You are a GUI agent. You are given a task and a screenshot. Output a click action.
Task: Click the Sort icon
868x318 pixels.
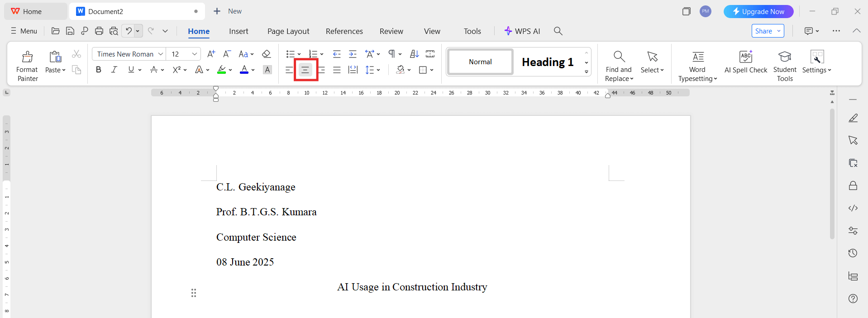[414, 54]
